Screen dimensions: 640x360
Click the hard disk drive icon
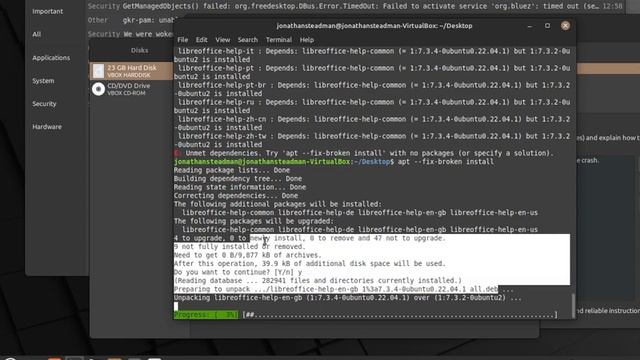coord(98,71)
